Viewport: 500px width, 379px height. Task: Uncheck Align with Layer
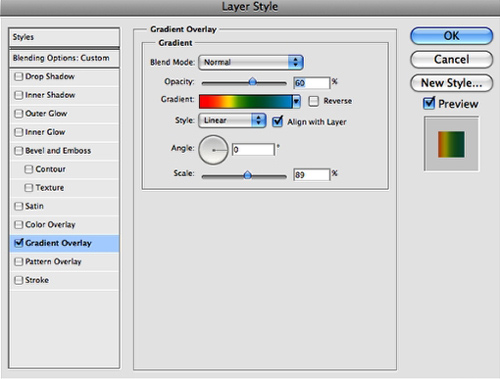point(277,121)
